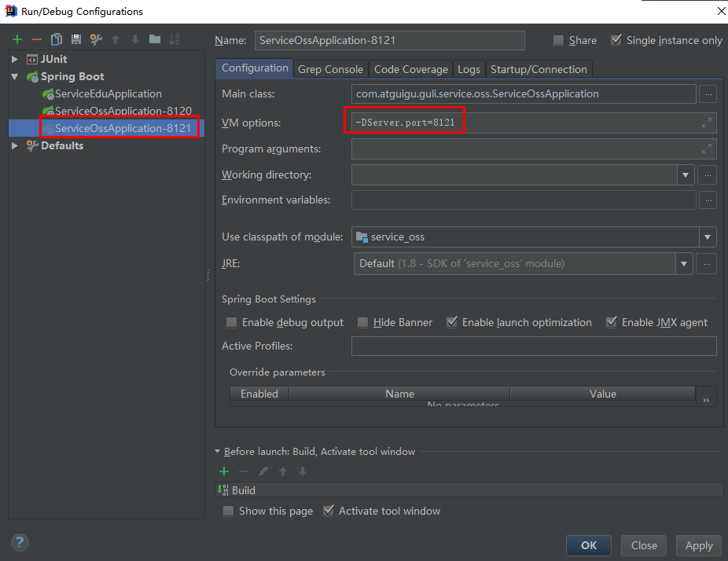The image size is (728, 561).
Task: Click the Apply button
Action: pyautogui.click(x=699, y=545)
